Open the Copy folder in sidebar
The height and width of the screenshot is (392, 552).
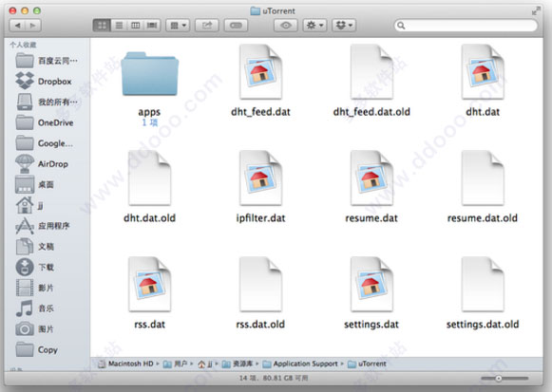(37, 350)
